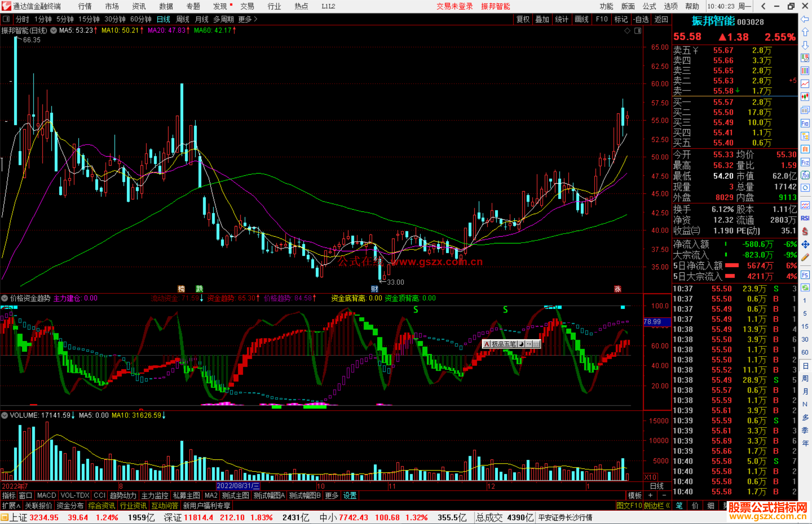Click the blue move crosshair arrows icon
Screen dimensions: 812x524
[805, 245]
